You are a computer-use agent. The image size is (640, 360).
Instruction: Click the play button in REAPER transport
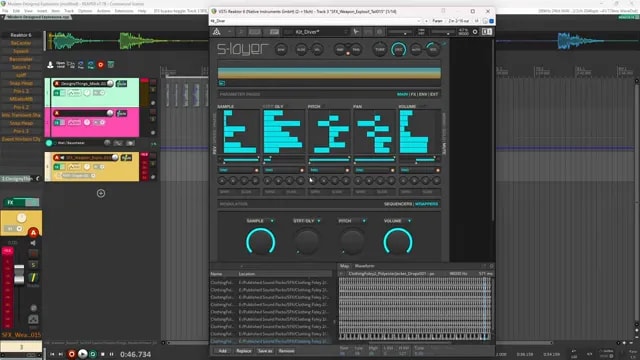click(x=83, y=354)
